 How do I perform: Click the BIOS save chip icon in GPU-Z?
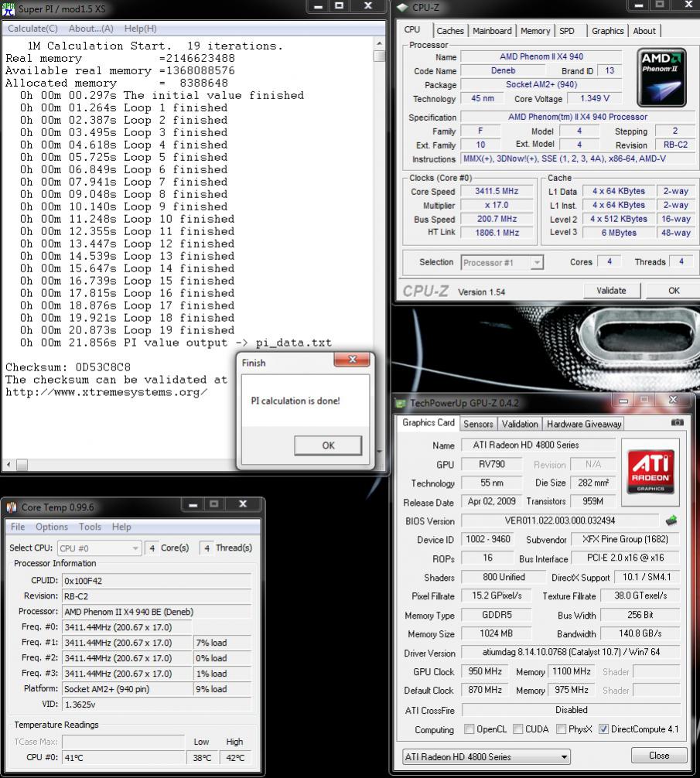tap(671, 520)
